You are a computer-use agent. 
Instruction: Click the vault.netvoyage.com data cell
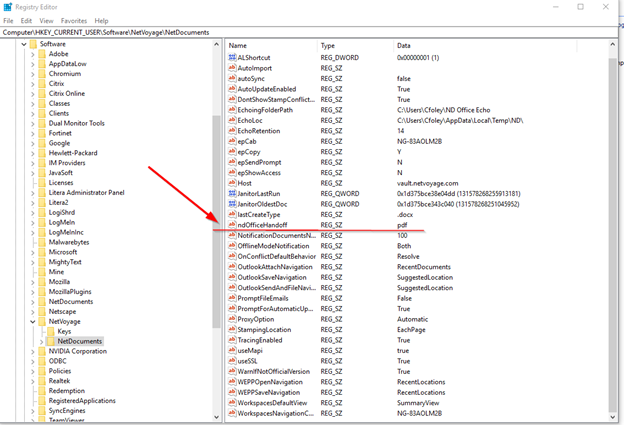pyautogui.click(x=427, y=183)
